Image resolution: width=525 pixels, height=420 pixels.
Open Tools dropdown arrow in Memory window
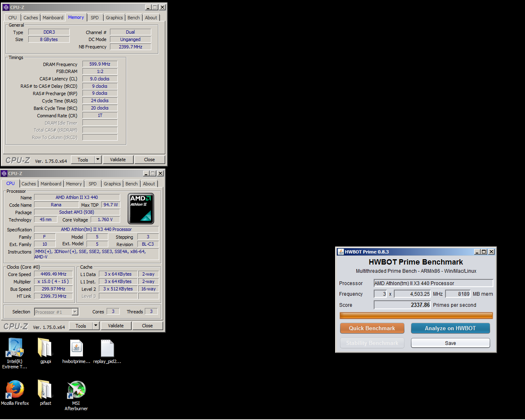pyautogui.click(x=98, y=160)
